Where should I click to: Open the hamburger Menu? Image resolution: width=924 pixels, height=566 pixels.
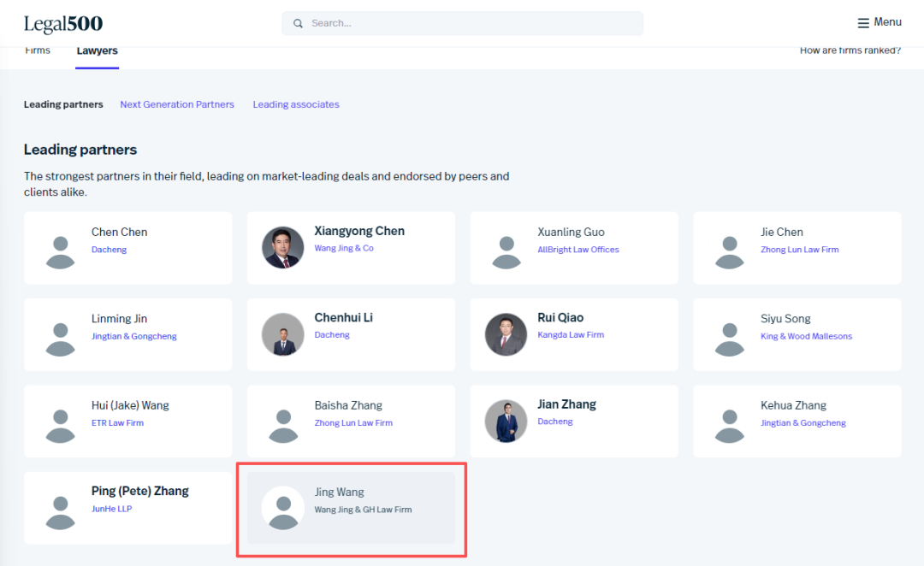[880, 22]
